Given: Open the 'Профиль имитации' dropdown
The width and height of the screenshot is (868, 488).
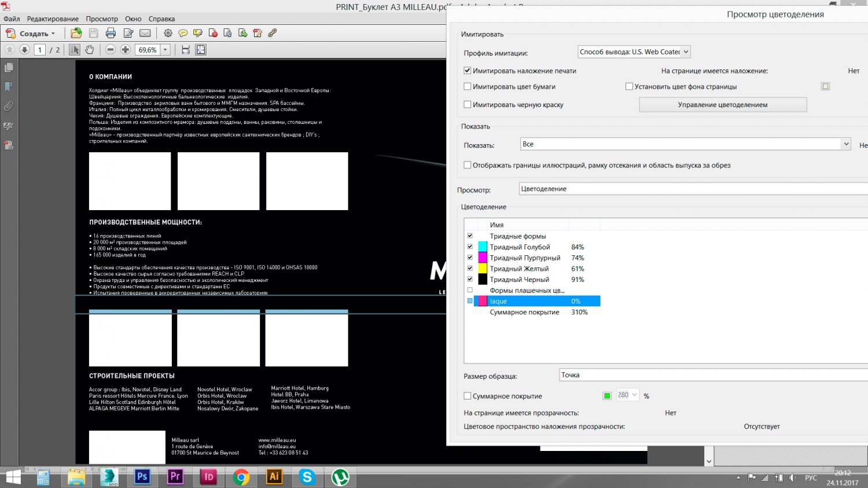Looking at the screenshot, I should [634, 52].
